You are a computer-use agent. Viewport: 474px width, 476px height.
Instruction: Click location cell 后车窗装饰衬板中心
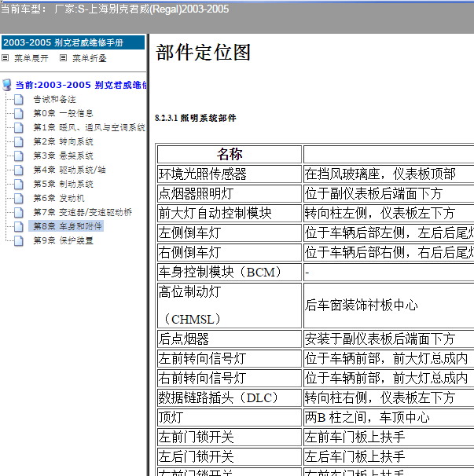[388, 306]
